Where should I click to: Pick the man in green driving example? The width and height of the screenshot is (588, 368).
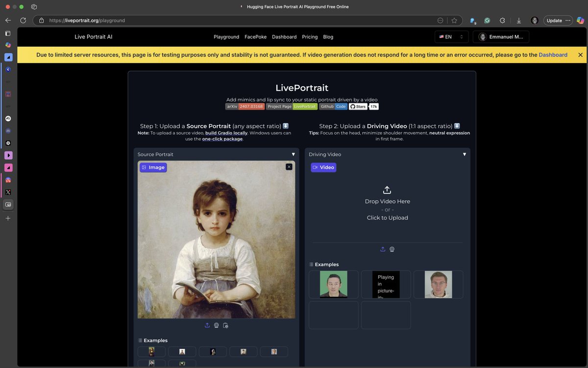click(x=334, y=284)
